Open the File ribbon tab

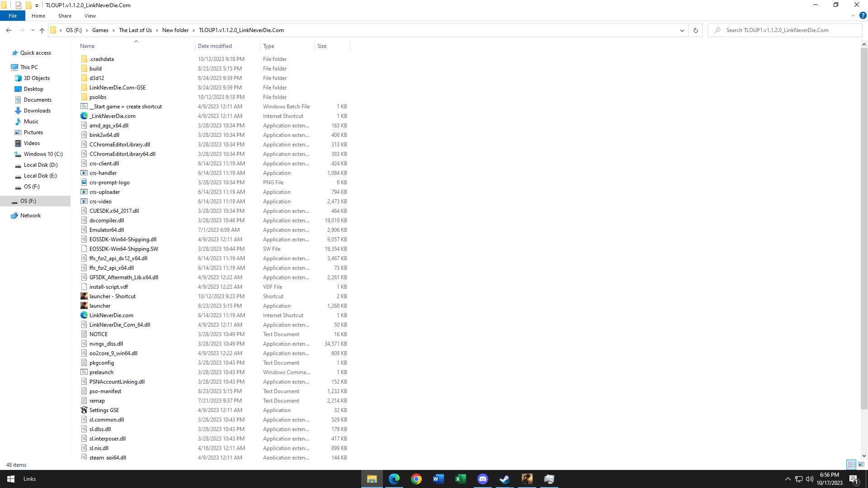pyautogui.click(x=12, y=16)
